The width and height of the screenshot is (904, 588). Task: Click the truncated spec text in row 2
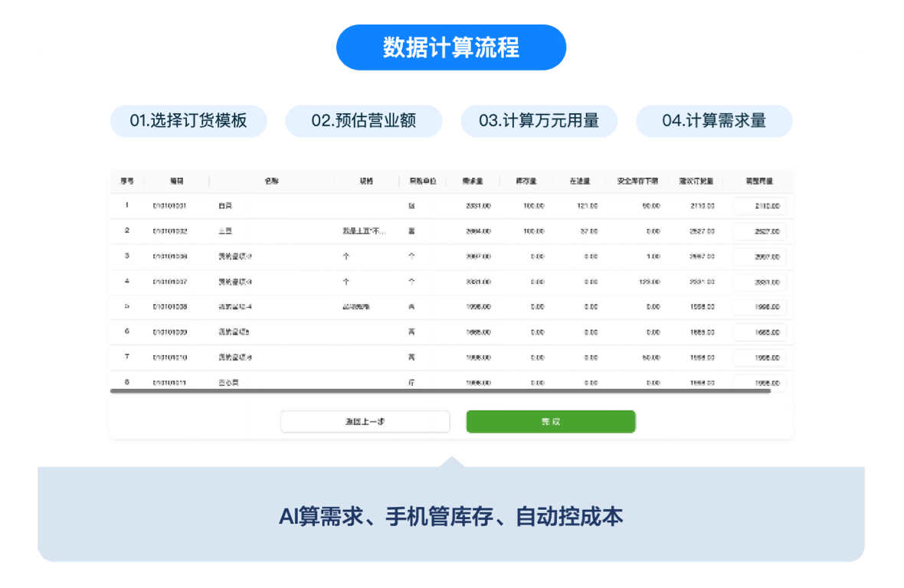tap(365, 231)
